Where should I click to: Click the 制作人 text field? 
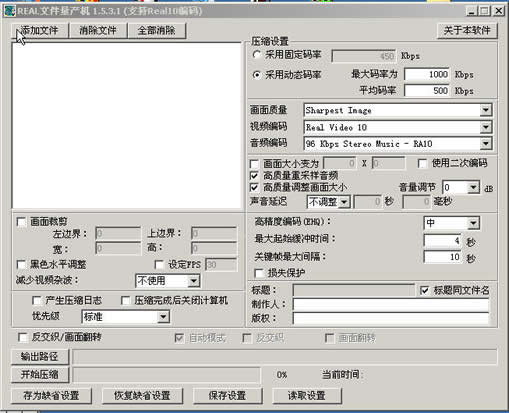pos(391,304)
